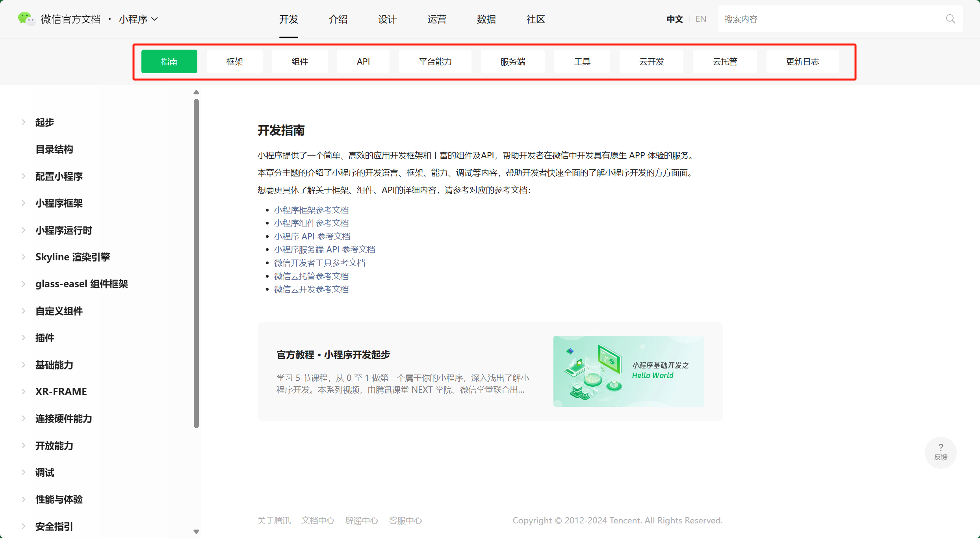Switch to the 介绍 top navigation tab

tap(338, 19)
